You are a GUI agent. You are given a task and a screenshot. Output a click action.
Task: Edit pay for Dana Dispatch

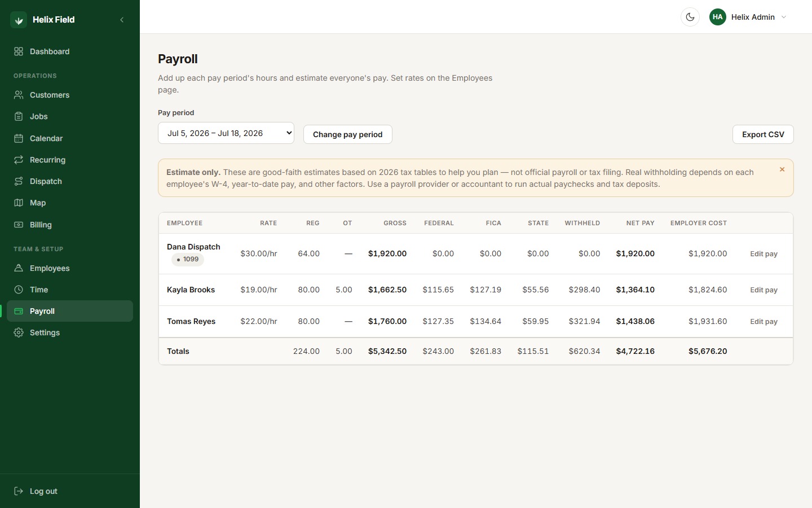(x=764, y=254)
